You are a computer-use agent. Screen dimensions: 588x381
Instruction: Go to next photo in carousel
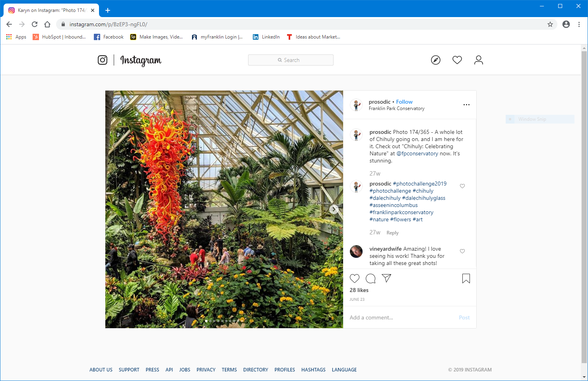(334, 209)
